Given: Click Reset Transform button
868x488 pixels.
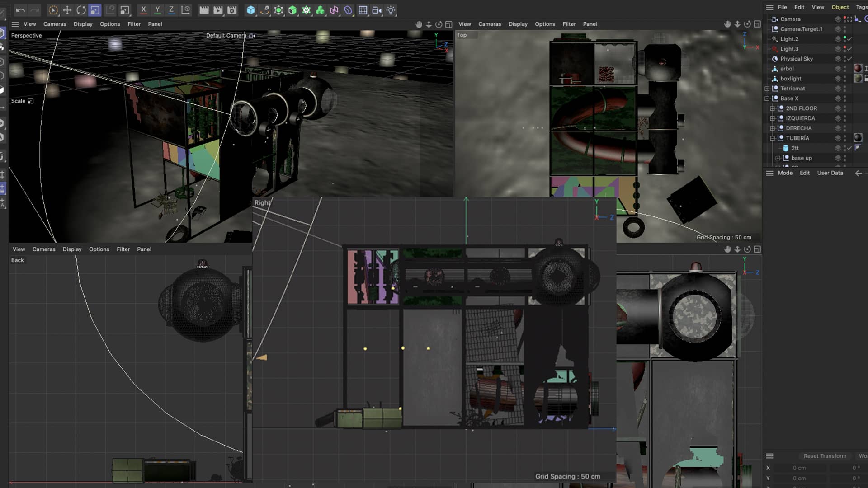Looking at the screenshot, I should pyautogui.click(x=825, y=456).
